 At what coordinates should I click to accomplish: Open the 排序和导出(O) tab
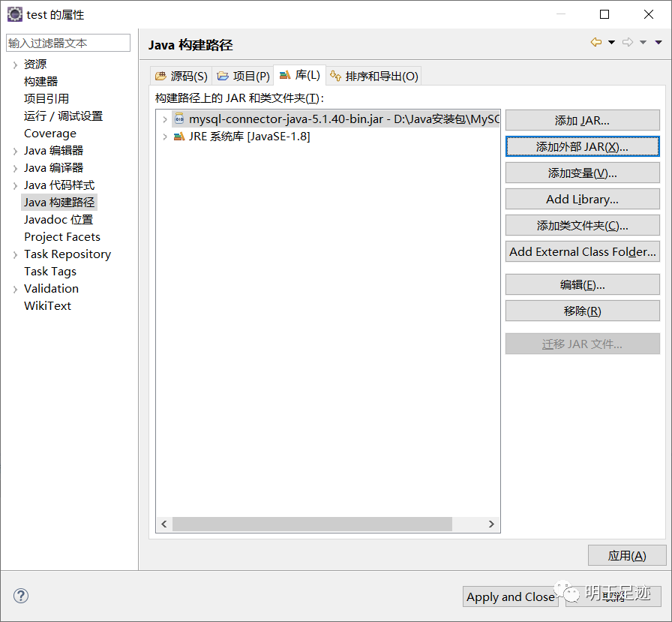(374, 77)
